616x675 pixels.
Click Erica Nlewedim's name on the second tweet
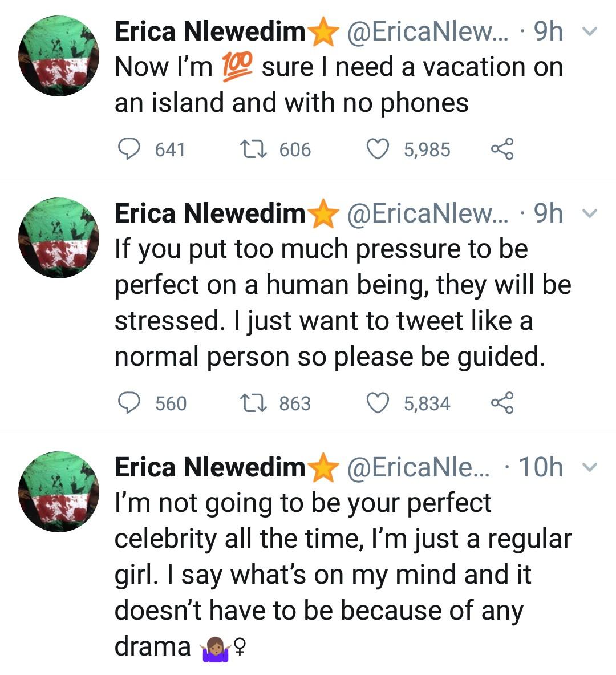click(210, 213)
